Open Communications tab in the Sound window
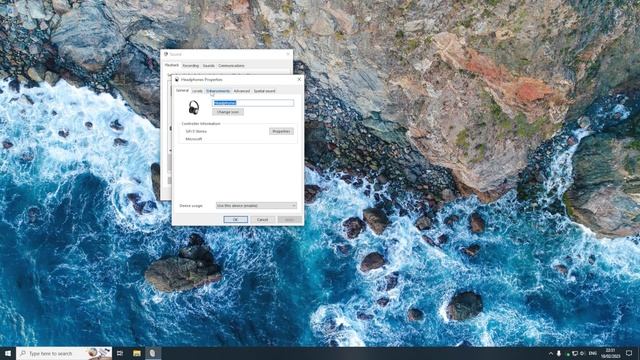 pos(231,66)
